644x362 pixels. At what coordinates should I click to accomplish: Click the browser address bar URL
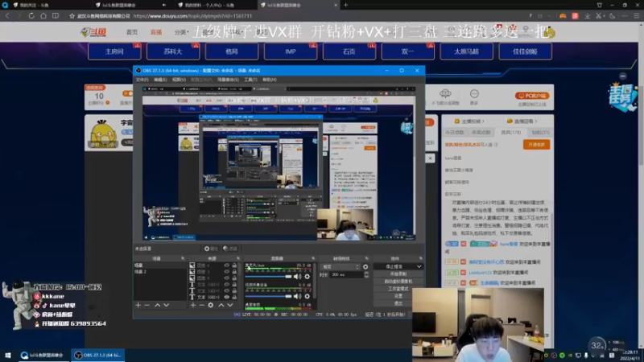click(x=192, y=16)
